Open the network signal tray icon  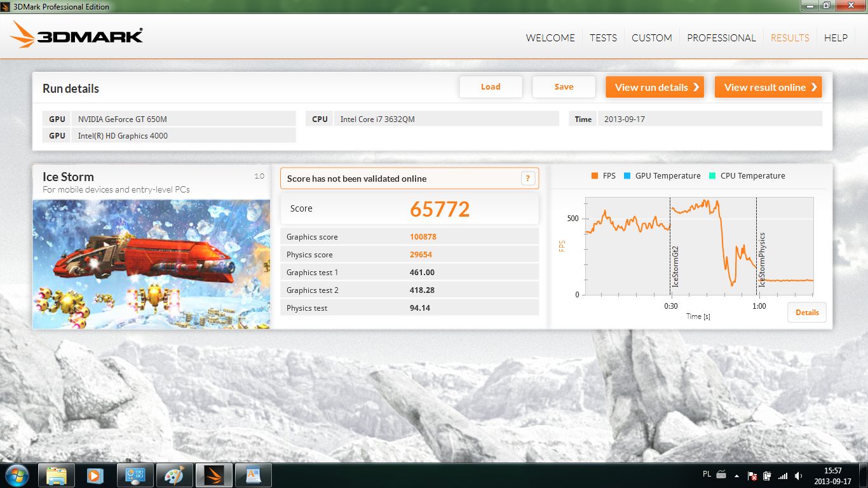coord(783,475)
